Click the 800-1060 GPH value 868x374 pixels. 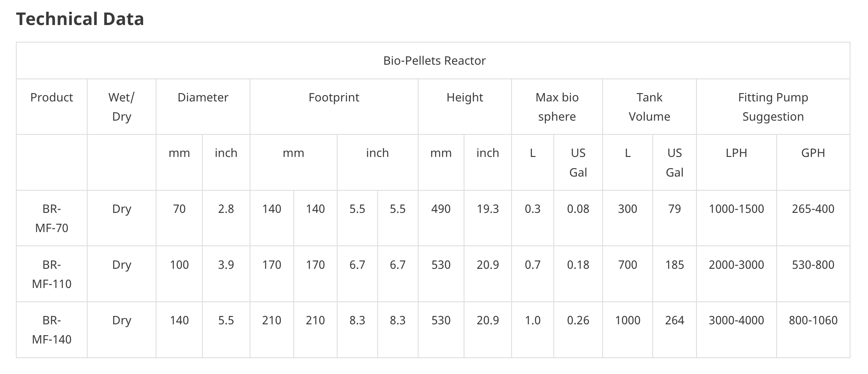coord(813,320)
